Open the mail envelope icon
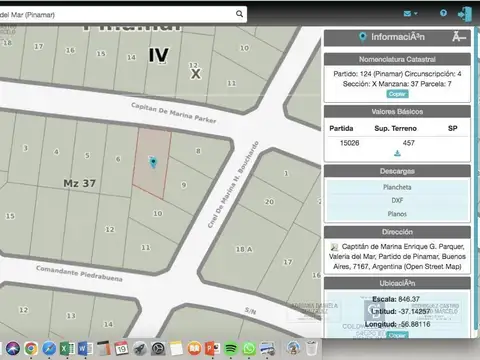Viewport: 480px width, 360px height. [407, 14]
